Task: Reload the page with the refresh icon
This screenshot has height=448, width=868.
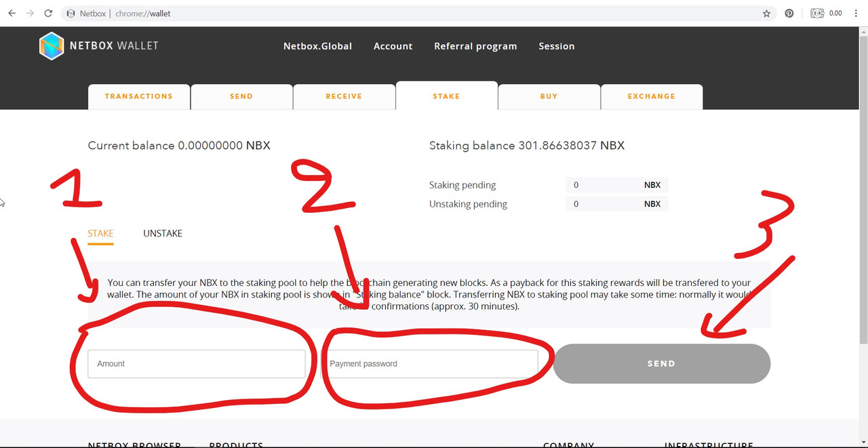Action: pos(48,13)
